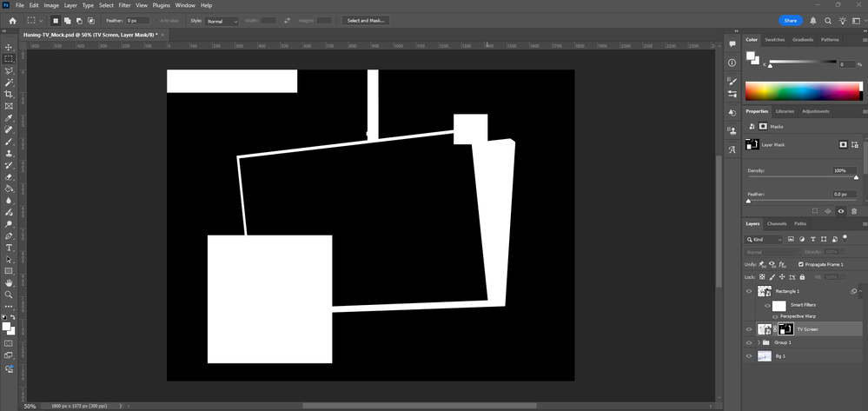Hide the Rectangle 1 layer
Screen dimensions: 868x411
pos(749,291)
